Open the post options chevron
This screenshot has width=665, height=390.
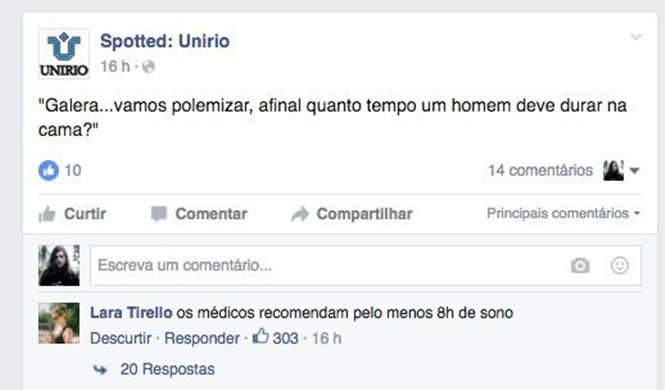click(x=636, y=37)
